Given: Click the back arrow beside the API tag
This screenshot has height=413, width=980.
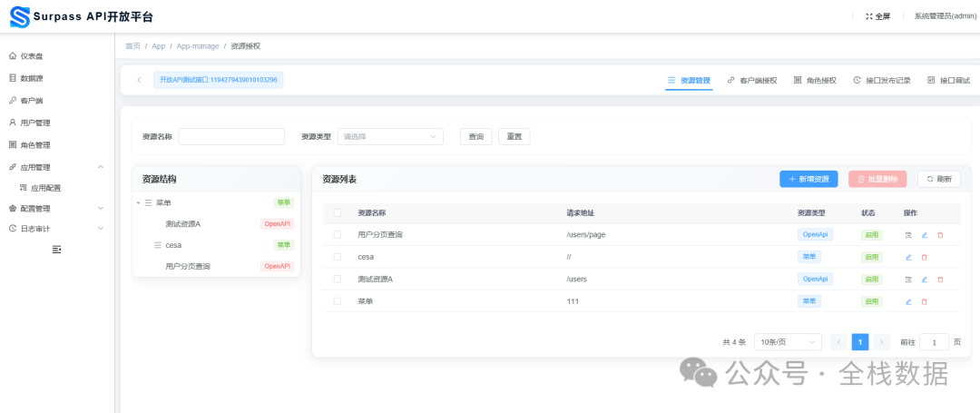Looking at the screenshot, I should click(x=139, y=80).
